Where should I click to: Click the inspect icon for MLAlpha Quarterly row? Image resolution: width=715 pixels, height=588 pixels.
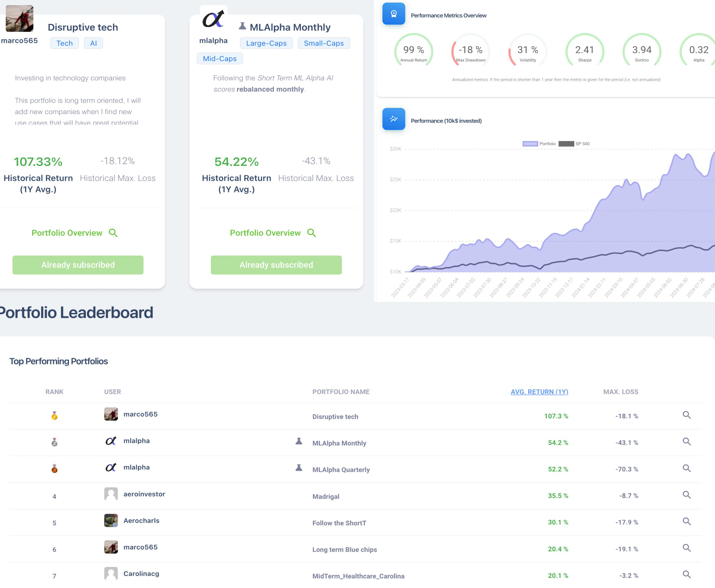pyautogui.click(x=686, y=469)
